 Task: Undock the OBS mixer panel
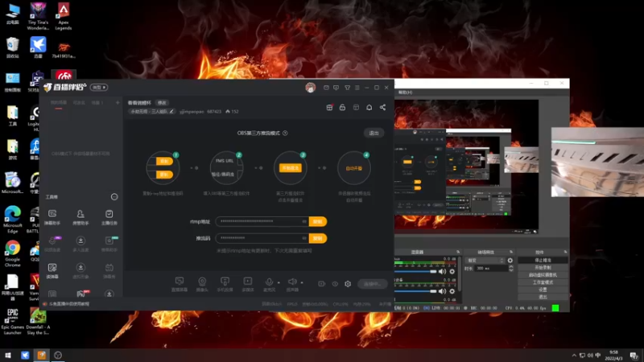(457, 252)
